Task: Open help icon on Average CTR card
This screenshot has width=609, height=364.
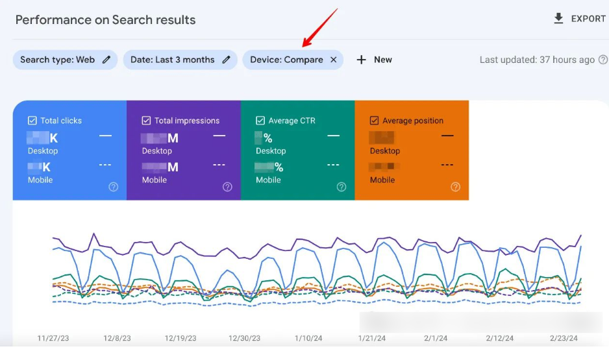Action: (342, 187)
